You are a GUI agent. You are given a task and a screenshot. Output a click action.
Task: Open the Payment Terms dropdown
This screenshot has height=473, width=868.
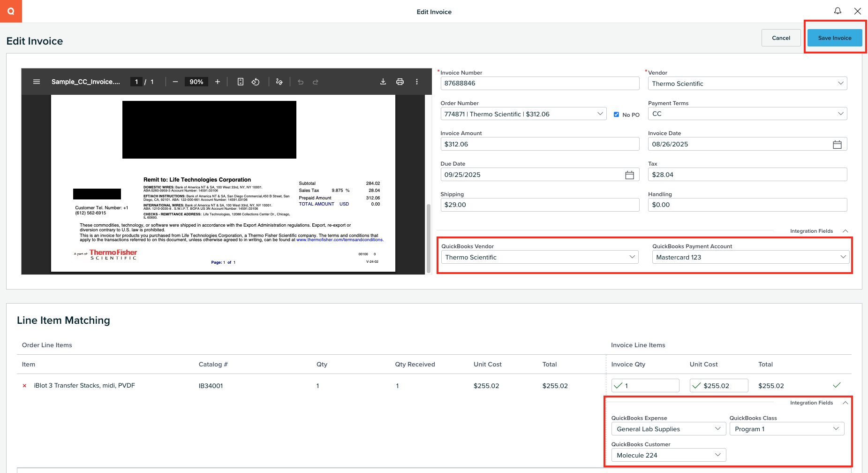coord(747,114)
